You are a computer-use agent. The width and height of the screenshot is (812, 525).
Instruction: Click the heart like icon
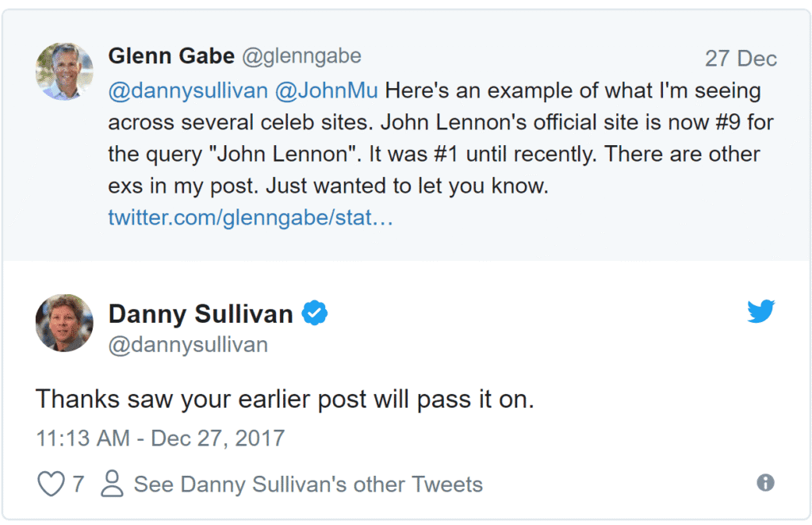click(x=51, y=484)
